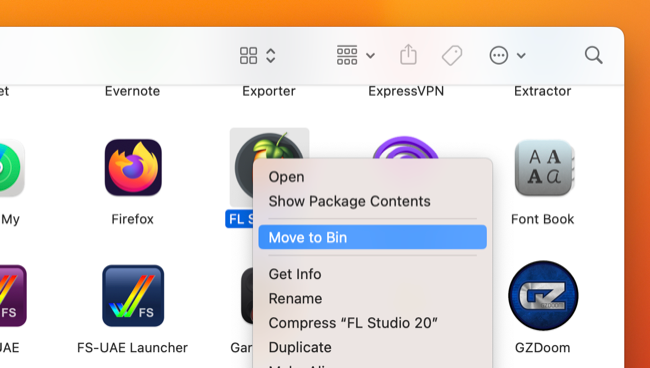
Task: Open the view switcher up-down arrows
Action: click(271, 56)
